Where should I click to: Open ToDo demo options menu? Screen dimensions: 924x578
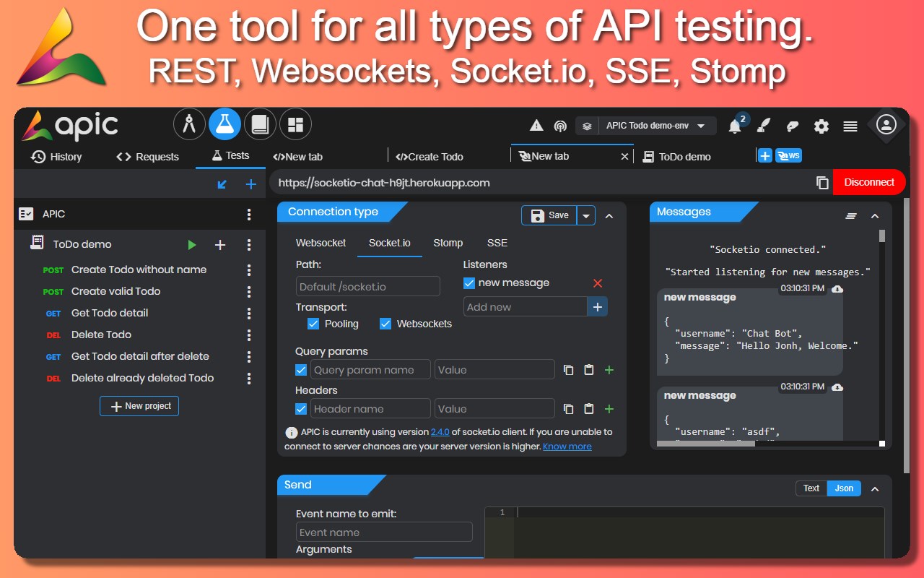[x=249, y=245]
